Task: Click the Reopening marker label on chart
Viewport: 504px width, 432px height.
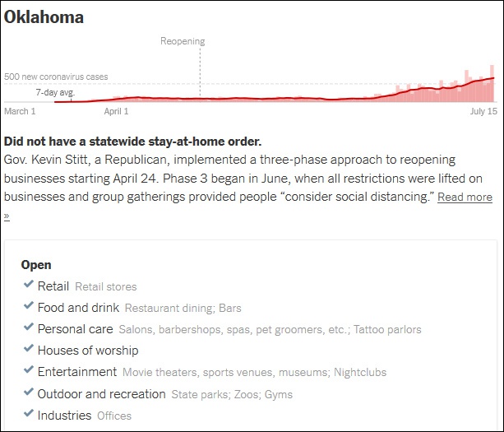Action: 183,41
